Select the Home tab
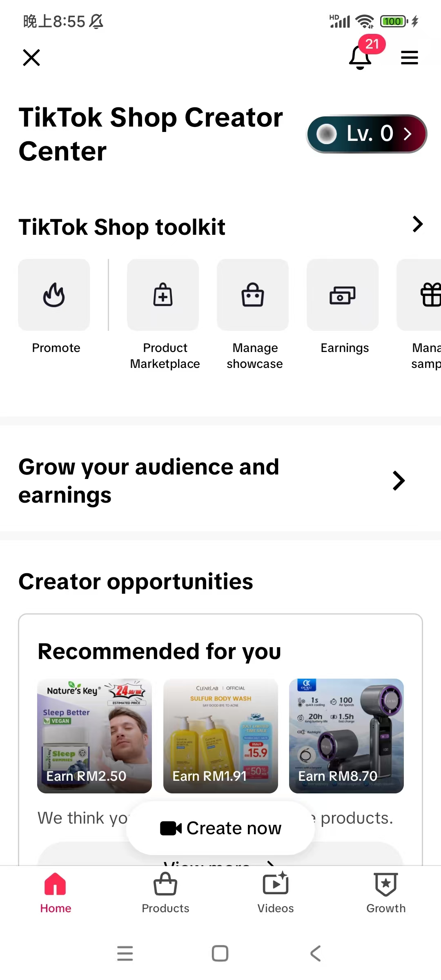Image resolution: width=441 pixels, height=980 pixels. (56, 893)
